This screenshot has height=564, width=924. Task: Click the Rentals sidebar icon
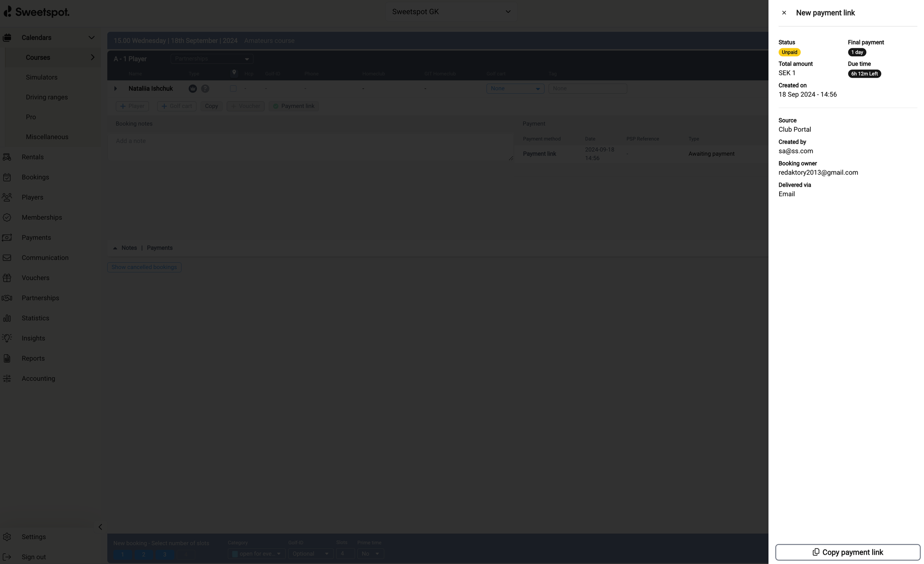coord(7,157)
